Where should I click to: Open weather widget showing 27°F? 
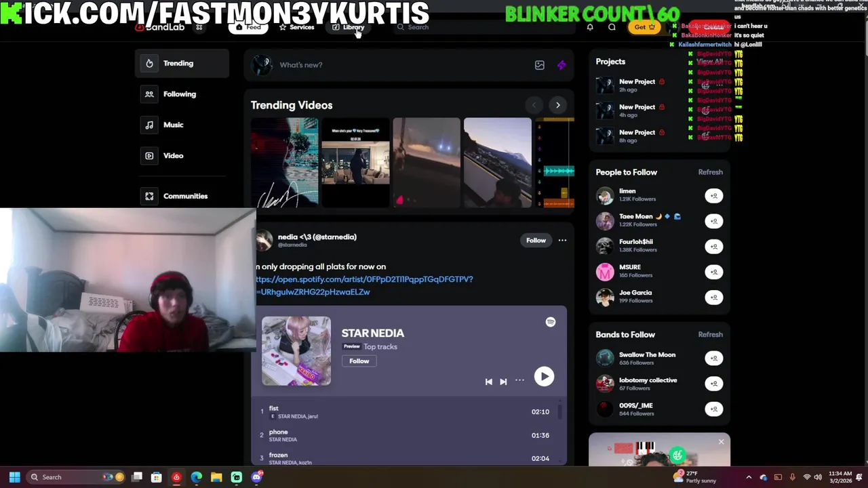coord(694,477)
